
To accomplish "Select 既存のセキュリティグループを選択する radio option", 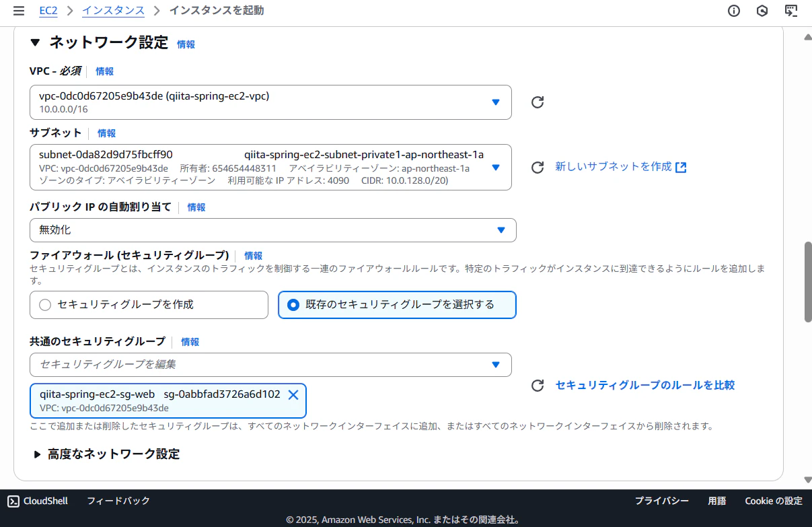I will [397, 305].
